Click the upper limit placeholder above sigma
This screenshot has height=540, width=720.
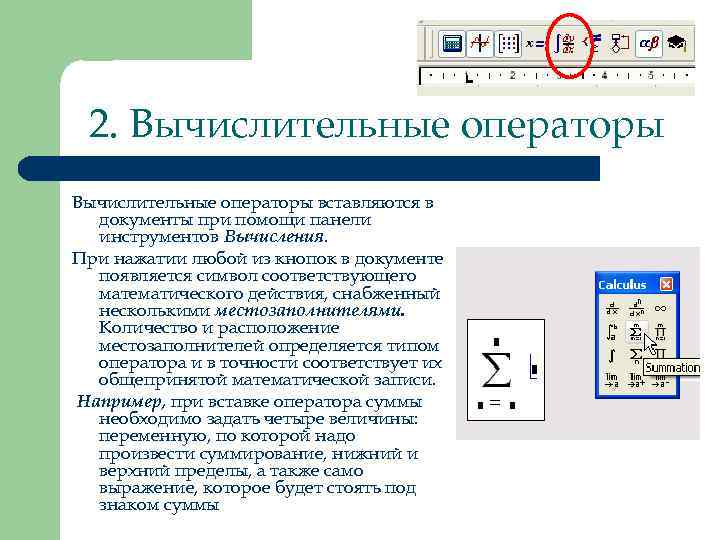tap(496, 342)
